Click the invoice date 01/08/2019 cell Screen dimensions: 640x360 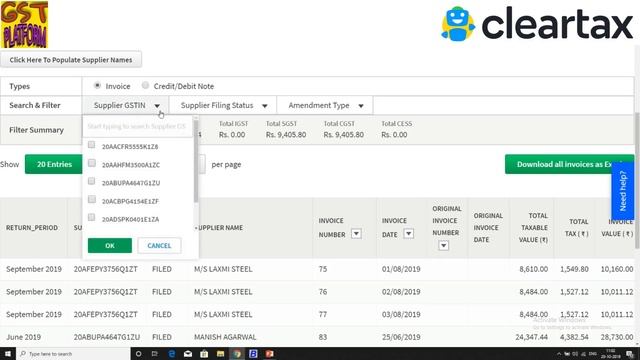[401, 269]
